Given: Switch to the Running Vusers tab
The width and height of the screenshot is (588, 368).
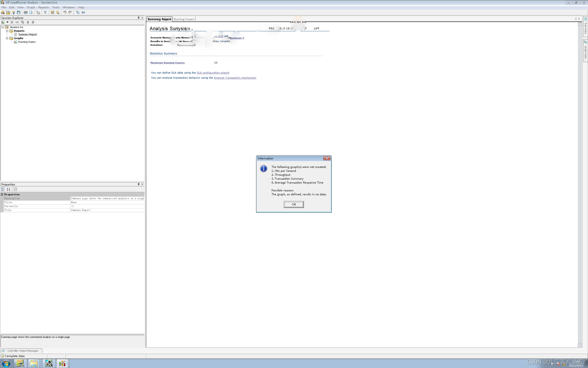Looking at the screenshot, I should pyautogui.click(x=184, y=19).
